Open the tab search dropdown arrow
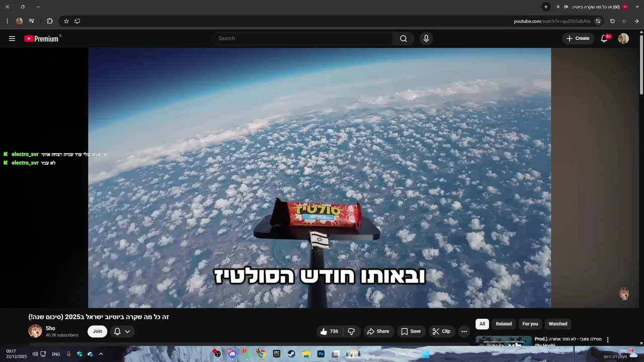The height and width of the screenshot is (362, 644). [x=637, y=7]
